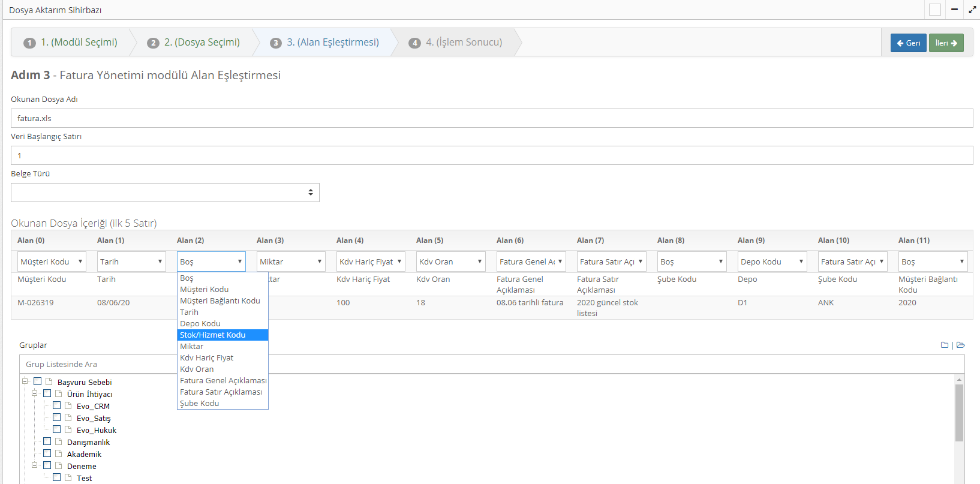
Task: Tick the Evo_Hukuk checkbox
Action: [x=56, y=429]
